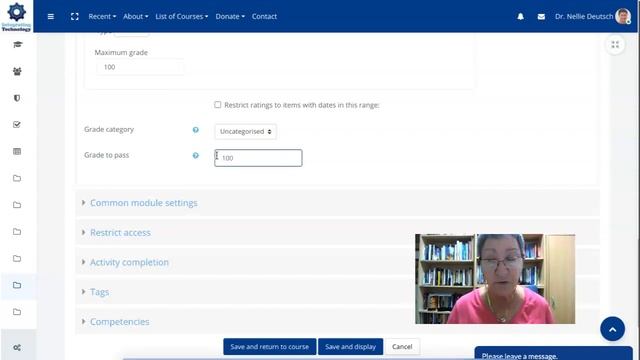Open the Recent menu
The height and width of the screenshot is (360, 640).
click(x=102, y=16)
